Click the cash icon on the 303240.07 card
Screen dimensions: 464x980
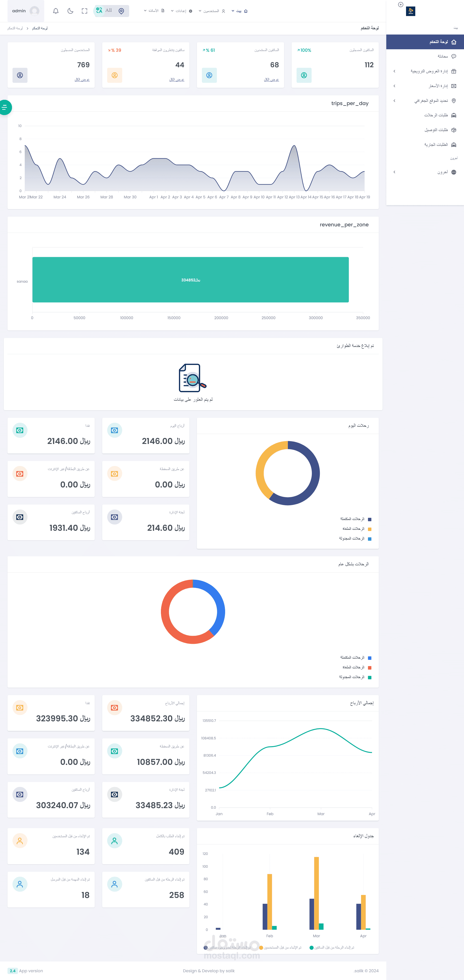[x=20, y=794]
